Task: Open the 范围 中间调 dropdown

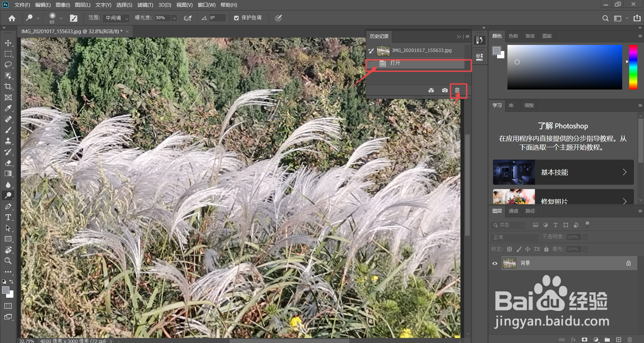Action: click(116, 18)
